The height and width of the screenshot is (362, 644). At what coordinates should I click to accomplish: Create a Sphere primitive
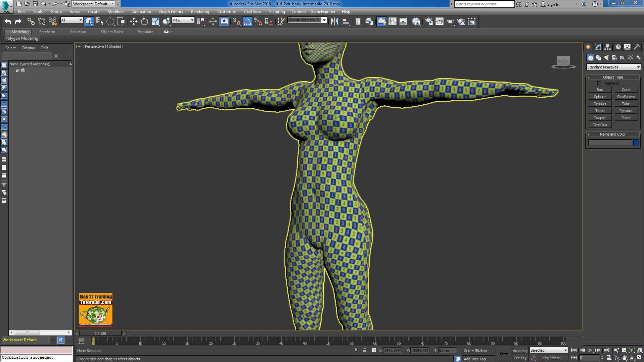pyautogui.click(x=600, y=97)
